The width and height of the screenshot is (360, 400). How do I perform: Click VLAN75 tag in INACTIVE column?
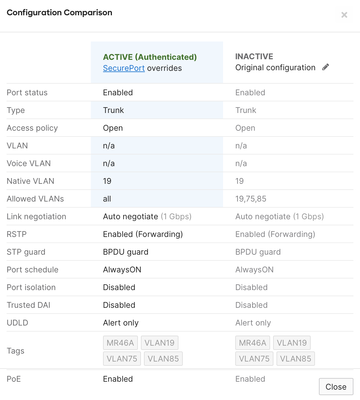pyautogui.click(x=254, y=359)
